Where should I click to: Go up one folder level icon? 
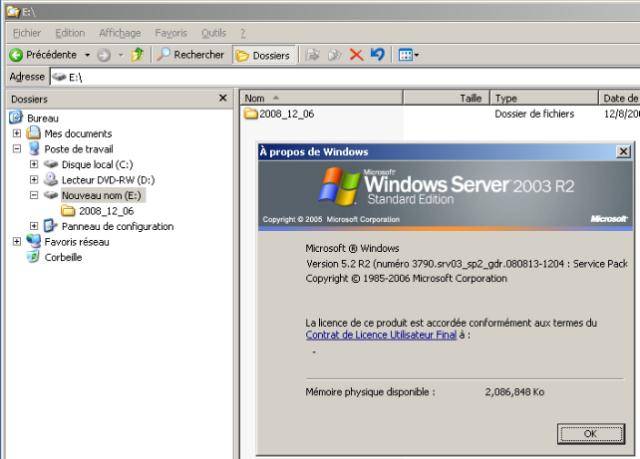137,54
